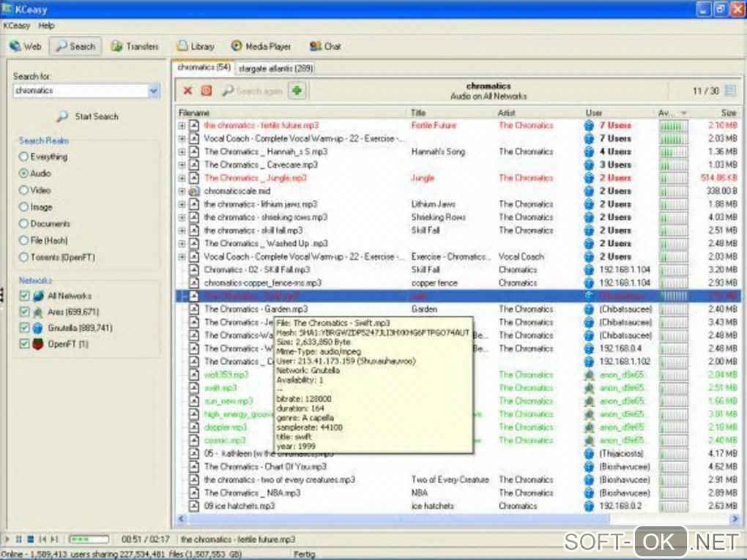The width and height of the screenshot is (747, 560).
Task: Click the previous track icon
Action: [42, 539]
